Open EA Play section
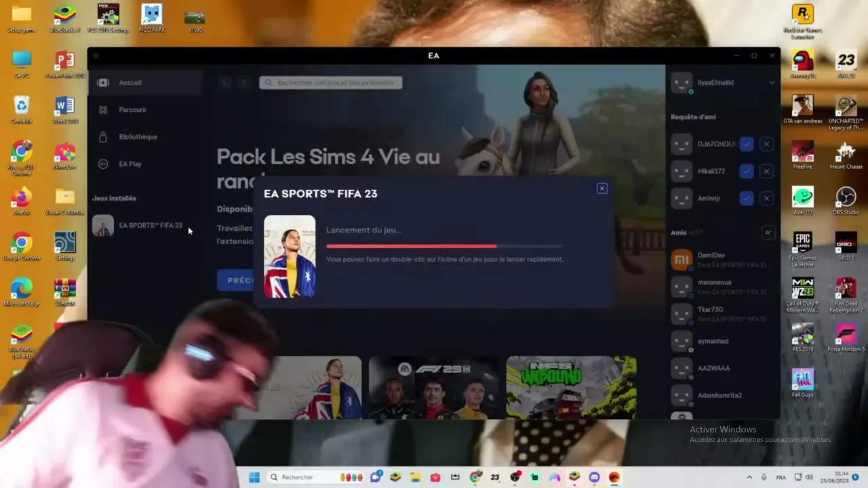The image size is (868, 488). click(145, 164)
